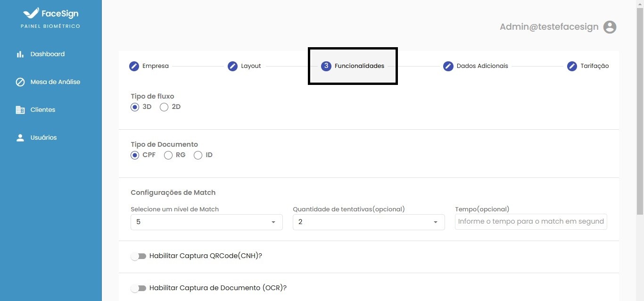Viewport: 644px width, 301px height.
Task: Open the Match level dropdown
Action: tap(206, 222)
